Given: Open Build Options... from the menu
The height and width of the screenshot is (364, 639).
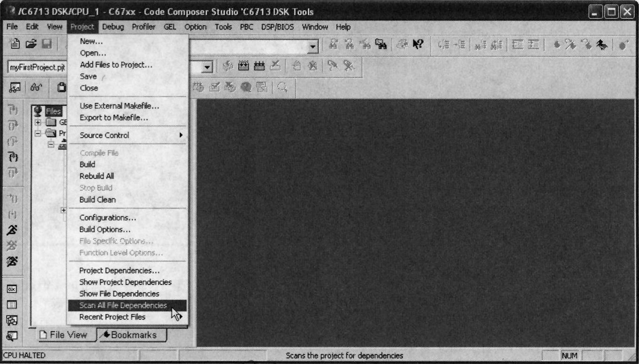Looking at the screenshot, I should pyautogui.click(x=127, y=230).
